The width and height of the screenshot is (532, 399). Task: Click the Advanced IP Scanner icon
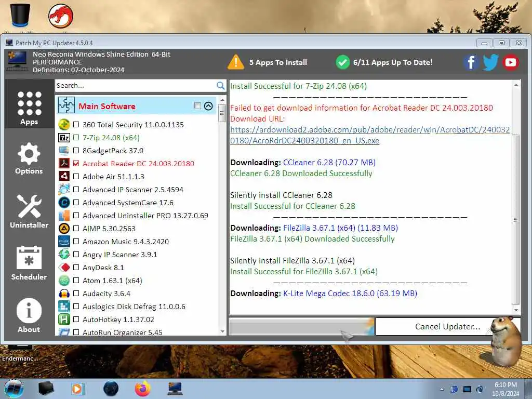pos(64,189)
